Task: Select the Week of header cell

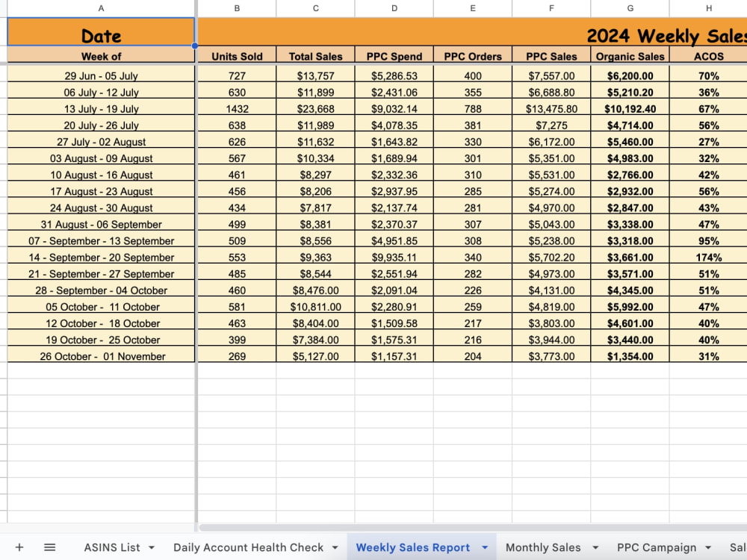Action: [x=101, y=56]
